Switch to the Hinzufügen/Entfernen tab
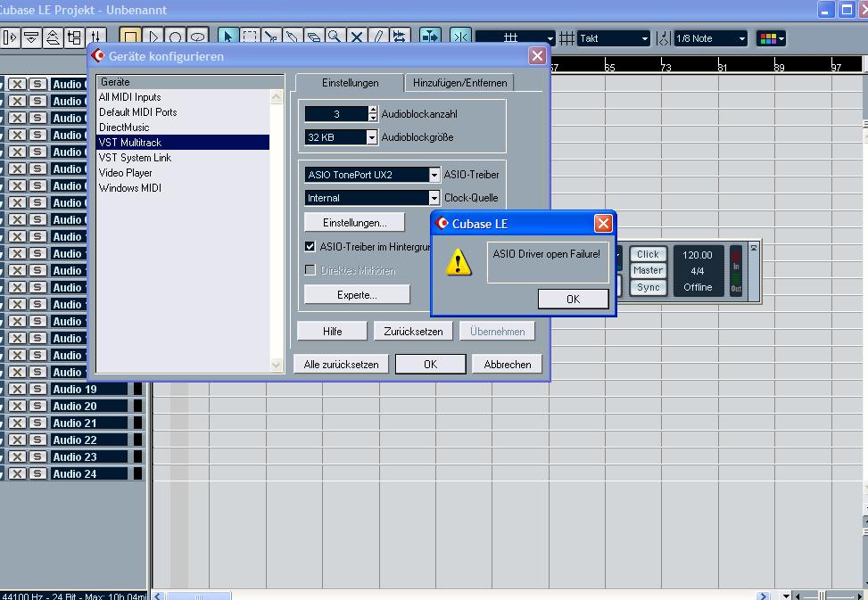 (x=459, y=83)
